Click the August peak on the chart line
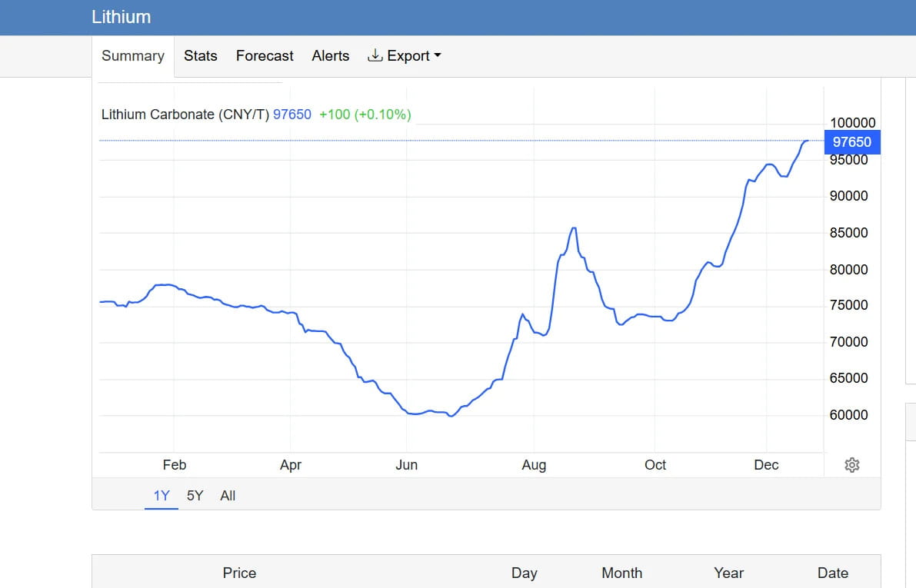916x588 pixels. [573, 228]
